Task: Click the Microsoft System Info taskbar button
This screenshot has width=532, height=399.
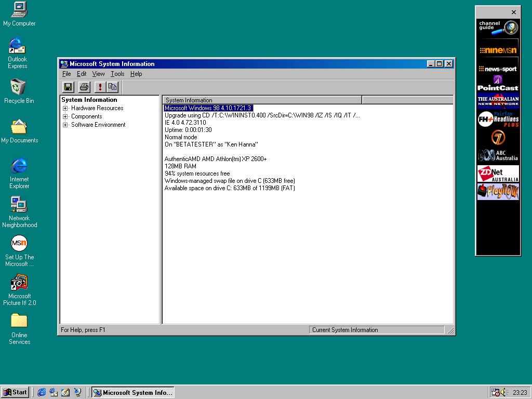Action: [x=133, y=393]
